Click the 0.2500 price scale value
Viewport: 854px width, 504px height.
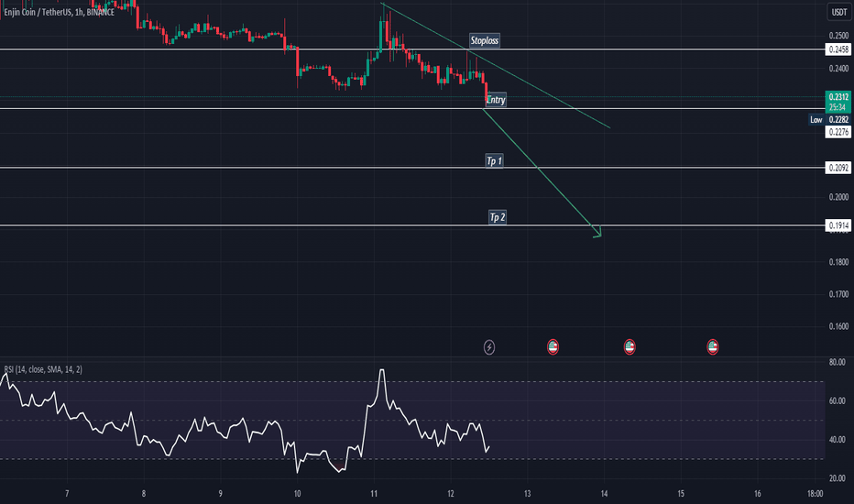(x=838, y=36)
